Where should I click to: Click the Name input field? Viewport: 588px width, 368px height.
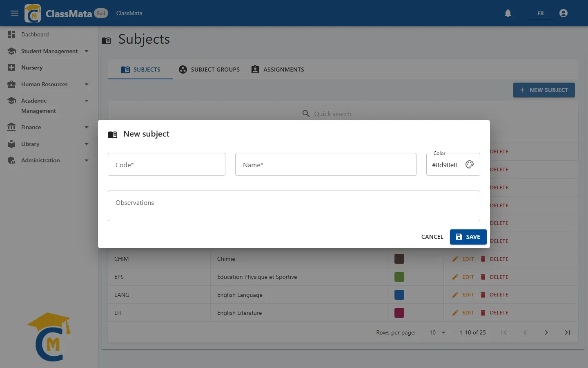click(x=326, y=164)
